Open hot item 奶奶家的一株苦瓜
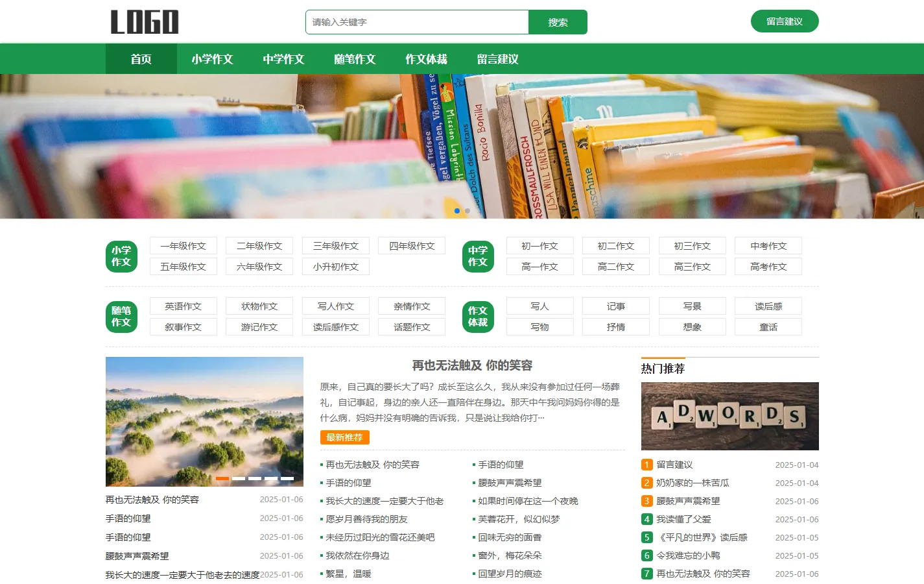924x584 pixels. pyautogui.click(x=693, y=483)
